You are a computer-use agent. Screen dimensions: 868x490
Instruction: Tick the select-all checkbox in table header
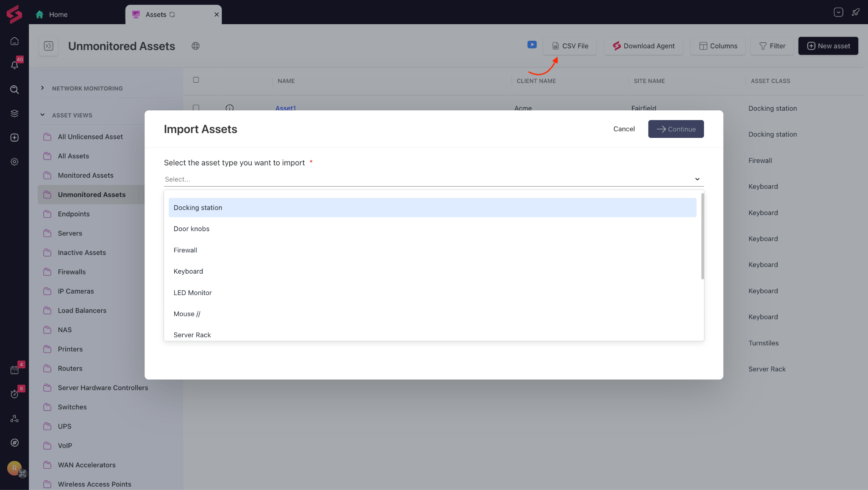click(196, 80)
